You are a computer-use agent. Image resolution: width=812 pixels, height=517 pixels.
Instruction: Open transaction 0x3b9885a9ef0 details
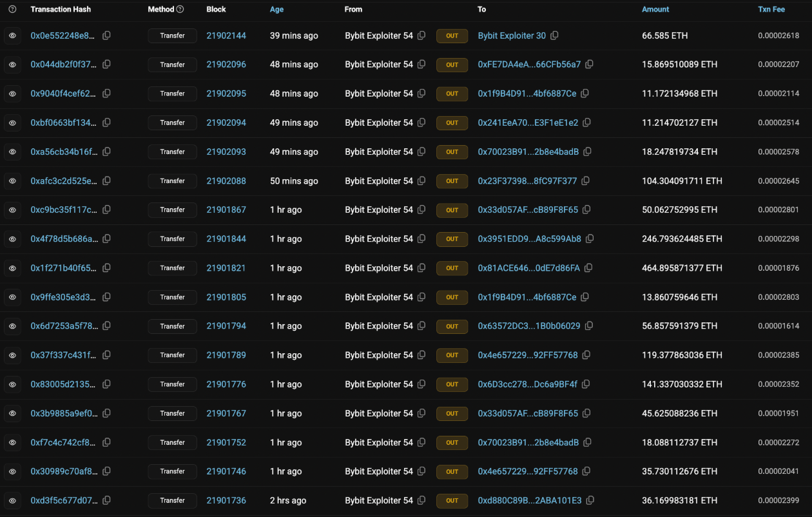[64, 413]
